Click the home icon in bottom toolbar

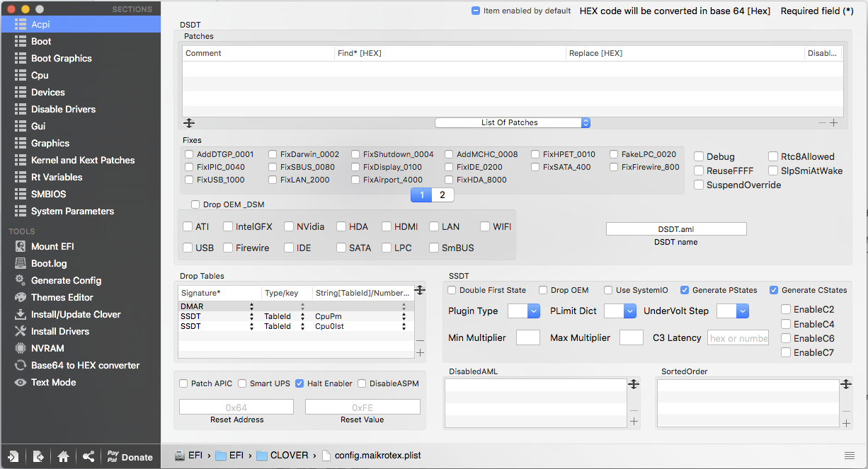(63, 456)
